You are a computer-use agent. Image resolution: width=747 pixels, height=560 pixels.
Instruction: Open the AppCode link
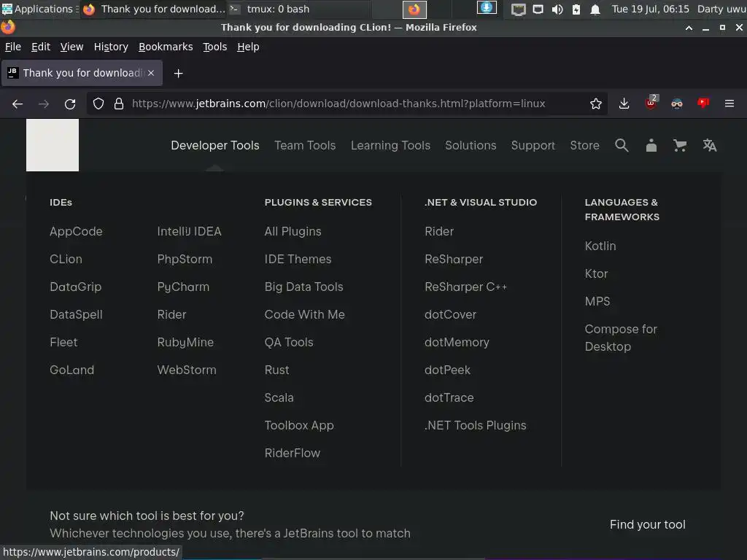click(x=76, y=231)
